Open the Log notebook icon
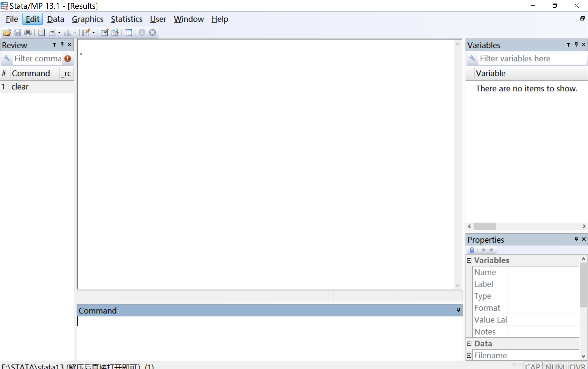Screen dimensions: 588x369 coord(41,33)
